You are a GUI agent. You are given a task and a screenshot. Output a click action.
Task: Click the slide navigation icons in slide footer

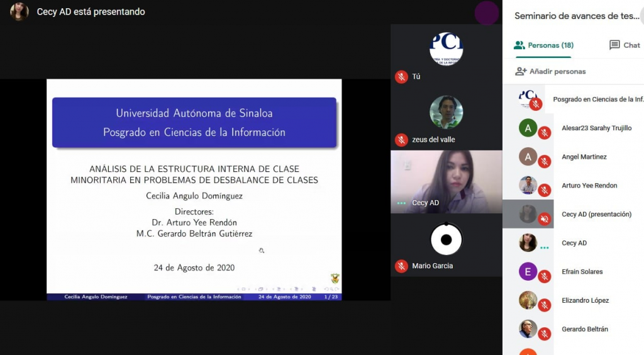pos(288,290)
